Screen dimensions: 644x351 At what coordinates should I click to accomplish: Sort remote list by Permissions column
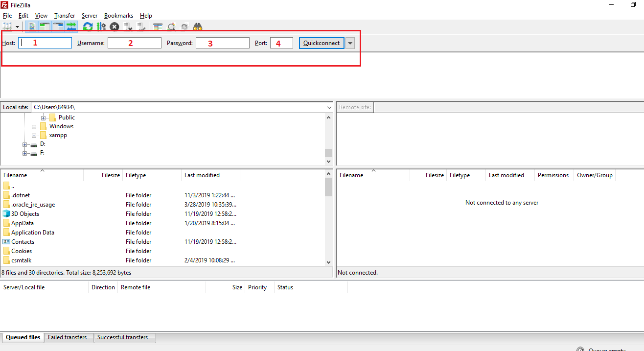point(554,175)
